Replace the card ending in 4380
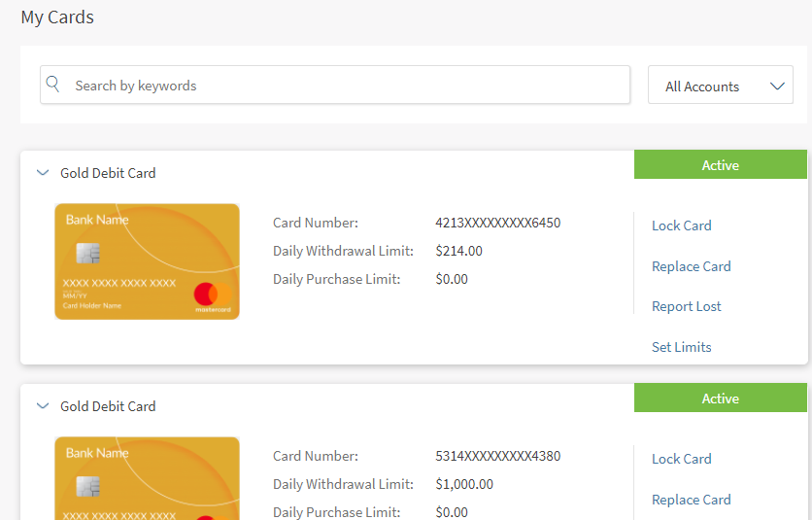 coord(691,500)
